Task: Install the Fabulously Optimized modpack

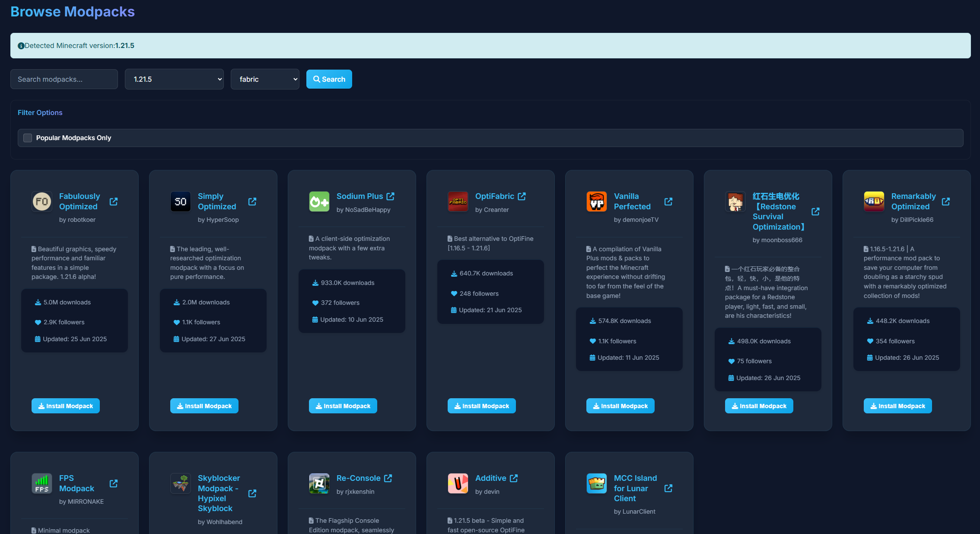Action: (66, 406)
